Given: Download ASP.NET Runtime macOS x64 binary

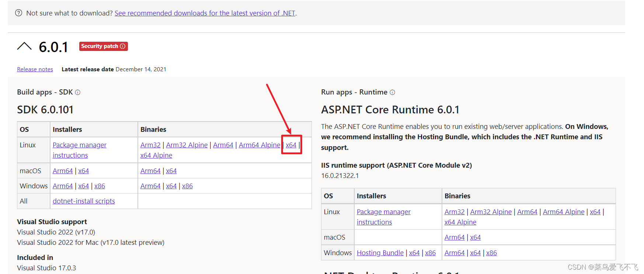Looking at the screenshot, I should (x=476, y=237).
